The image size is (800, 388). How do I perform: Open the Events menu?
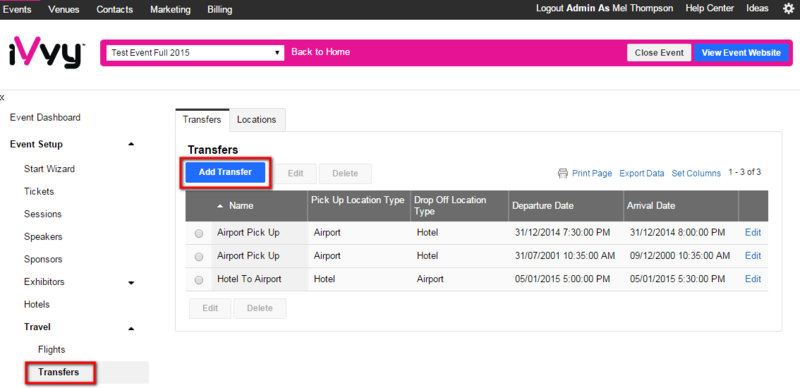17,9
